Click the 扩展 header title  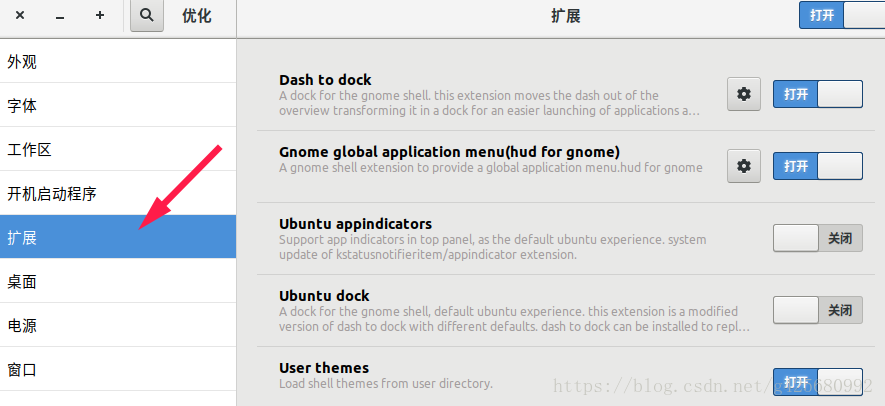(x=566, y=16)
